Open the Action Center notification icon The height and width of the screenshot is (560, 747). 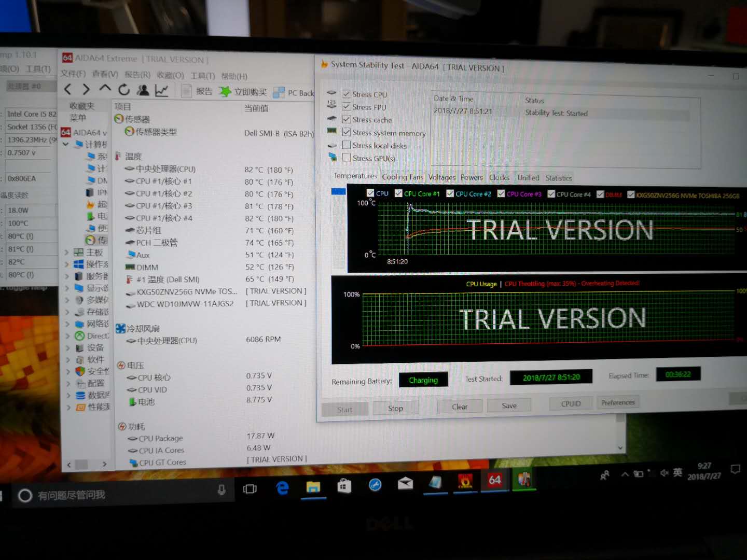[735, 469]
